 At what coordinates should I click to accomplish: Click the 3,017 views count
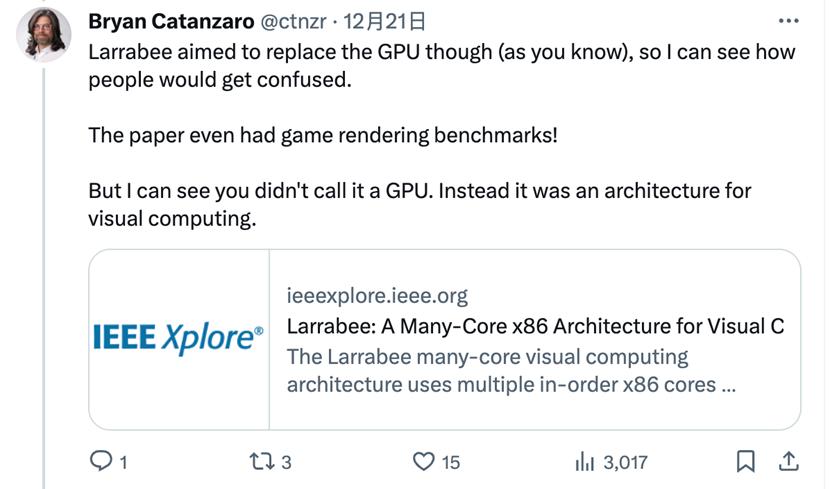[626, 462]
